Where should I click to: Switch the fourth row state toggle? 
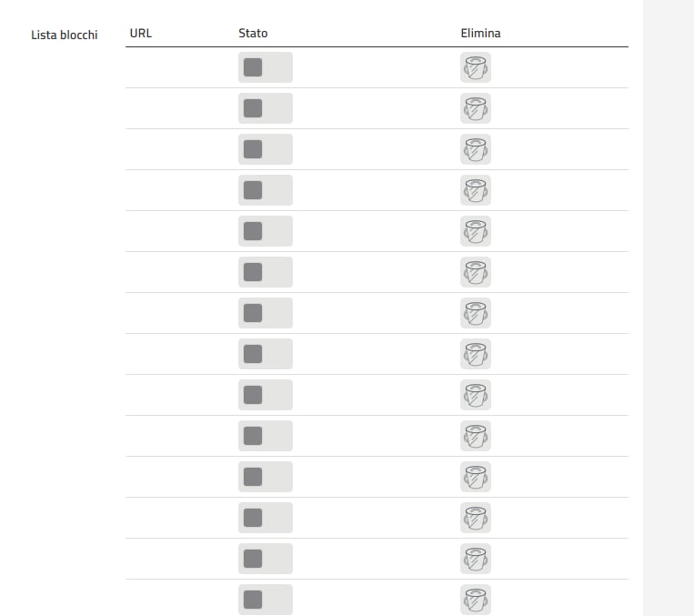(x=266, y=190)
